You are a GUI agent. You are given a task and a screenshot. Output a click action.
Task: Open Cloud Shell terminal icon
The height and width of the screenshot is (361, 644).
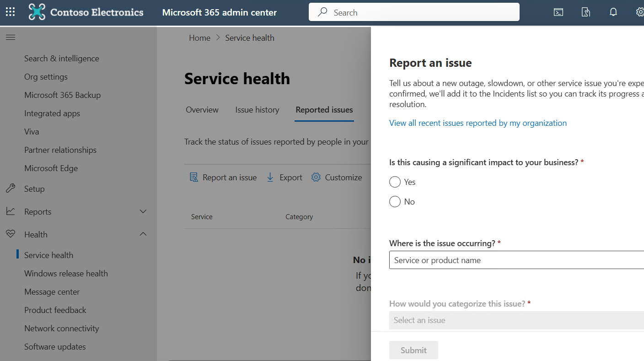tap(558, 12)
